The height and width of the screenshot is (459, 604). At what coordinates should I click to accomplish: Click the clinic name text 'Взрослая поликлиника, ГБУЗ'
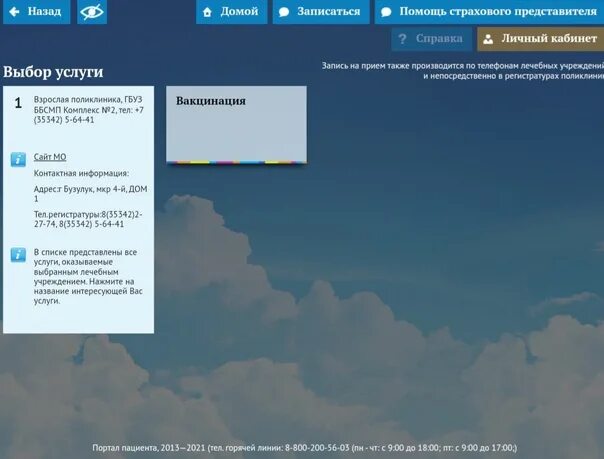click(x=88, y=100)
